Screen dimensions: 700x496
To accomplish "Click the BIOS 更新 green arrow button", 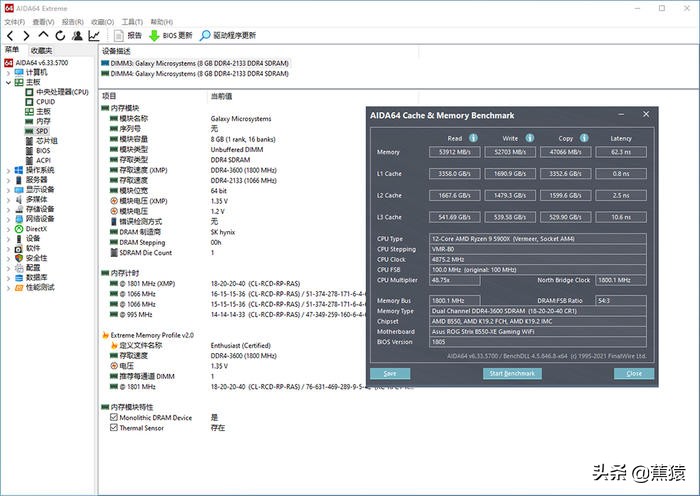I will click(x=171, y=36).
